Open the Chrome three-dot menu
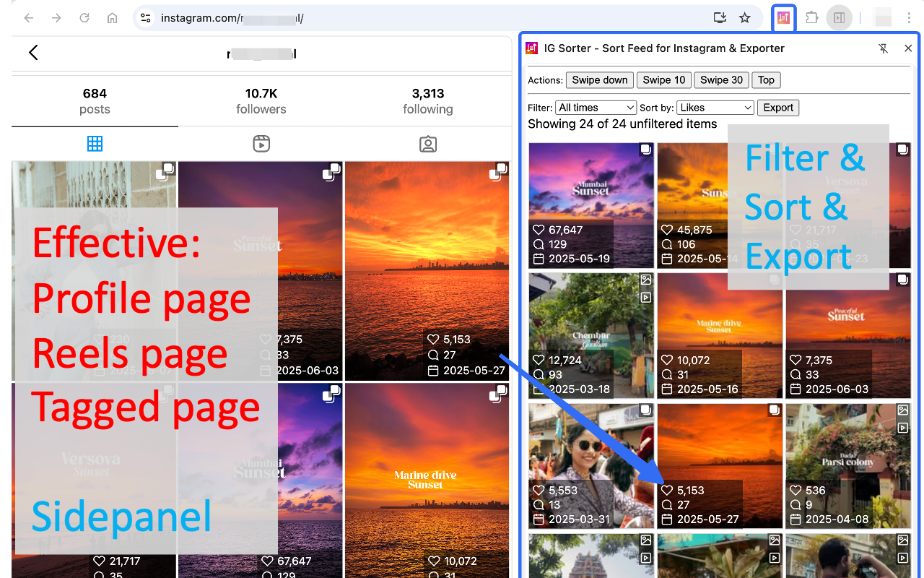This screenshot has height=578, width=924. click(909, 18)
